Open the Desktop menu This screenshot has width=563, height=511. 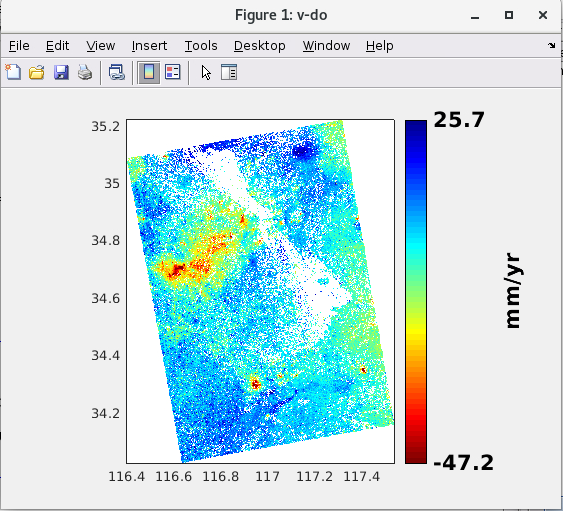coord(260,46)
